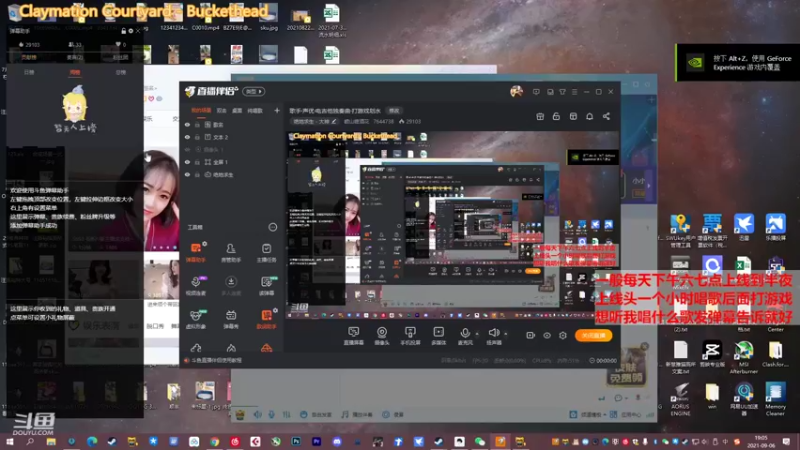
Task: Switch to 总榜 tab in 弹幕助手 window
Action: coord(121,72)
